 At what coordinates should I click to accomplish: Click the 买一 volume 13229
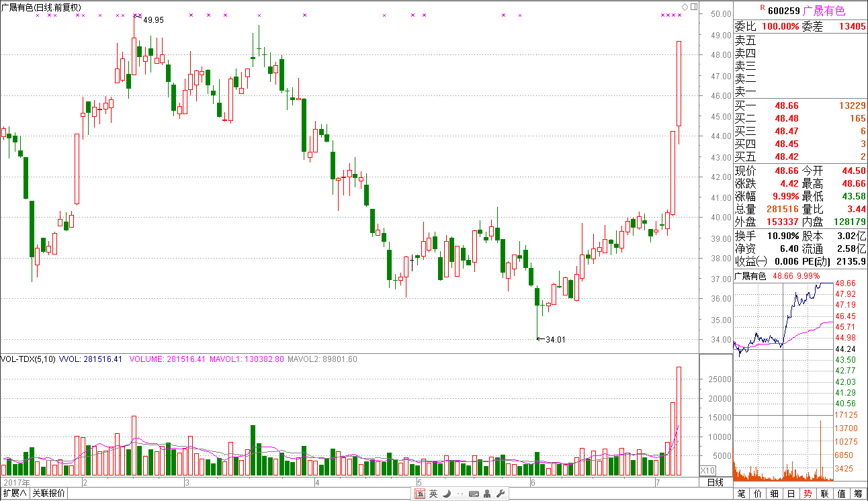[853, 105]
